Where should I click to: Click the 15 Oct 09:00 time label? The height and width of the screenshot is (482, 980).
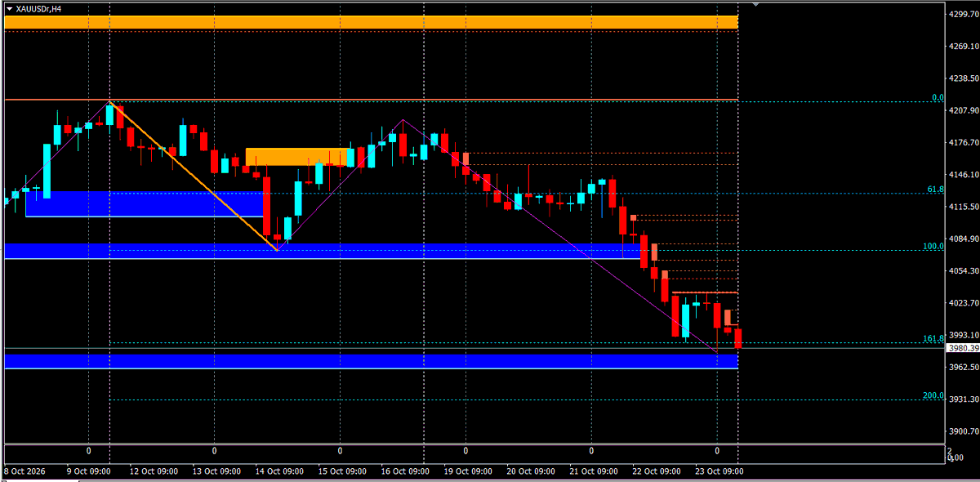click(x=341, y=471)
